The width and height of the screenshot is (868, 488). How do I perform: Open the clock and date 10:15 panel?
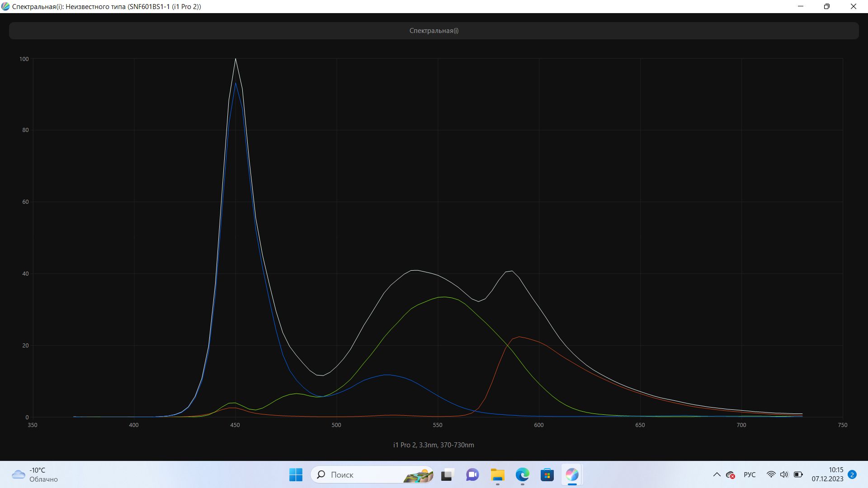click(827, 474)
